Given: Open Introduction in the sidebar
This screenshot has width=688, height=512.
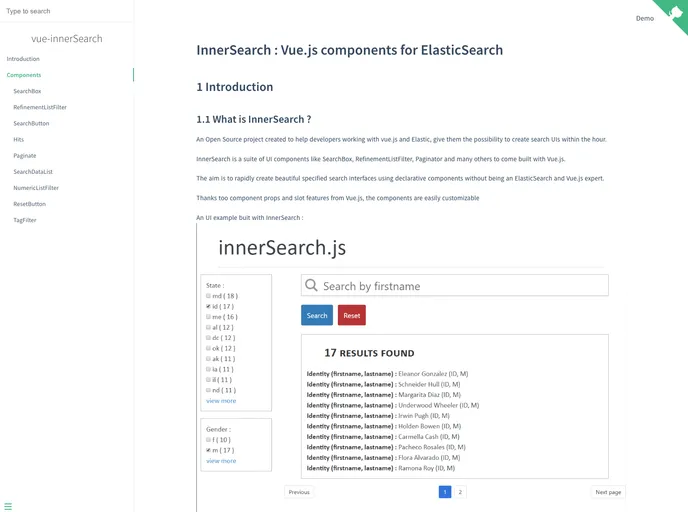Looking at the screenshot, I should point(23,59).
